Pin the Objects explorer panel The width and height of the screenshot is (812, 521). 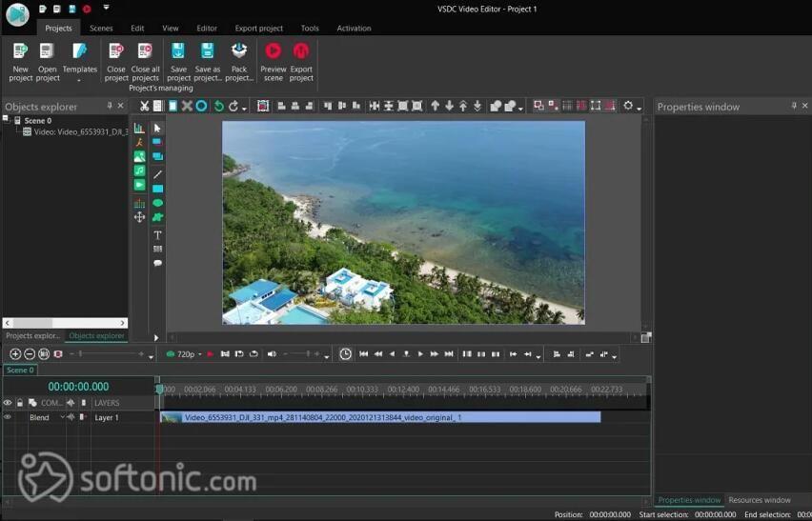pos(110,106)
